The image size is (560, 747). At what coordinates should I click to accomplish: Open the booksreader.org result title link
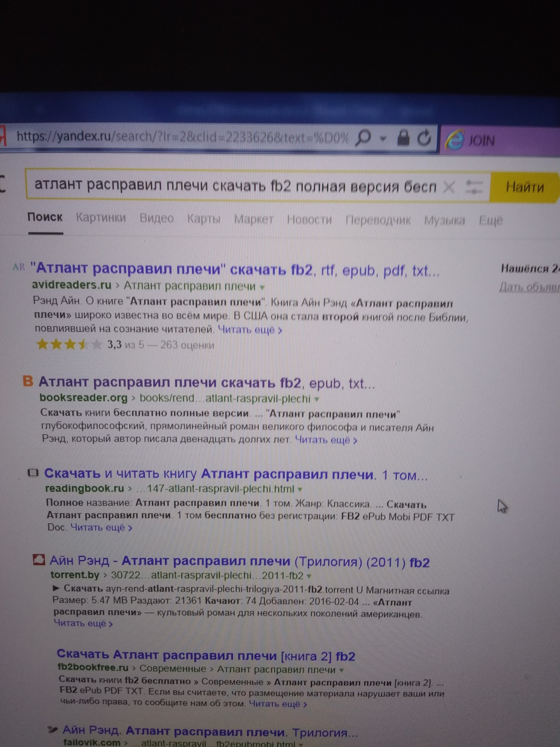(207, 383)
